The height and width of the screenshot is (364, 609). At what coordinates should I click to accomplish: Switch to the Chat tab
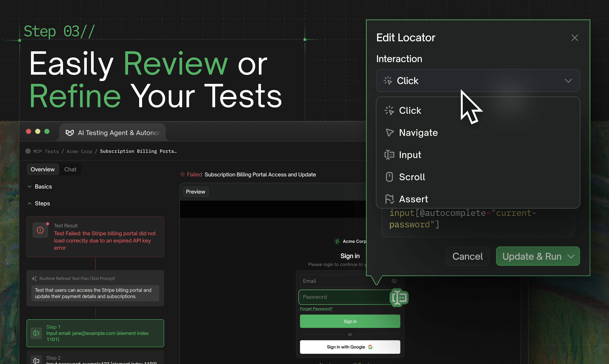pos(70,169)
